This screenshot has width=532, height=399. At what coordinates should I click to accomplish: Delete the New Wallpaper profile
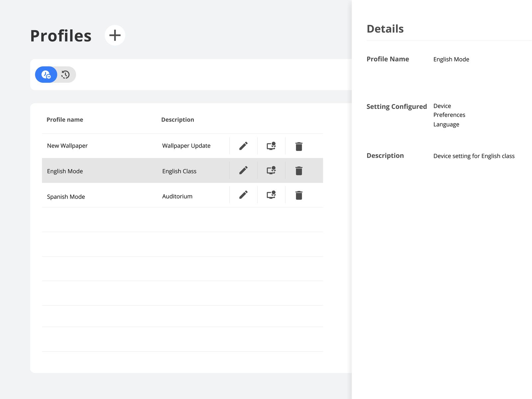[x=299, y=146]
